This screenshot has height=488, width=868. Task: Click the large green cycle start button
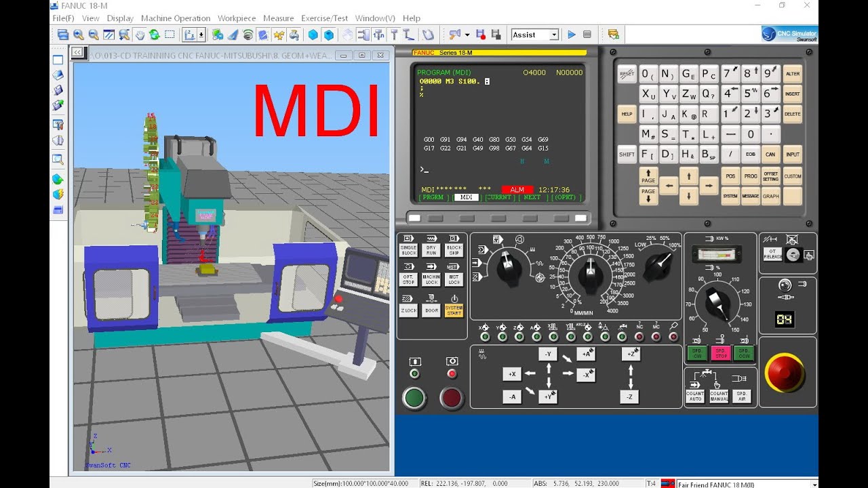pyautogui.click(x=414, y=398)
